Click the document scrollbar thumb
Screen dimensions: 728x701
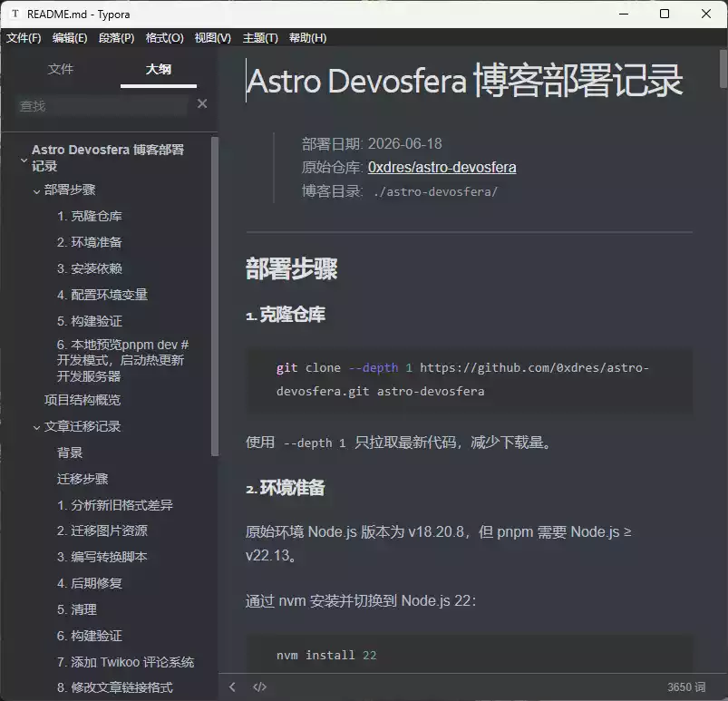coord(723,69)
